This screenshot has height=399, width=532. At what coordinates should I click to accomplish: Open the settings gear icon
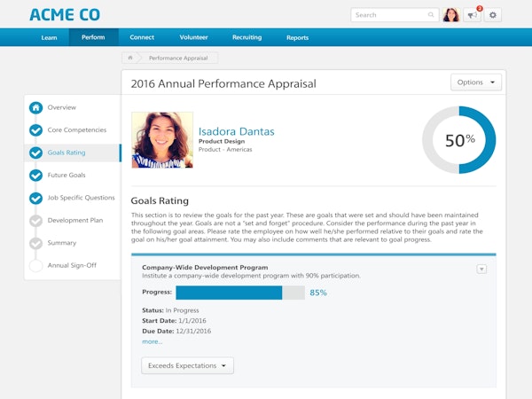494,15
